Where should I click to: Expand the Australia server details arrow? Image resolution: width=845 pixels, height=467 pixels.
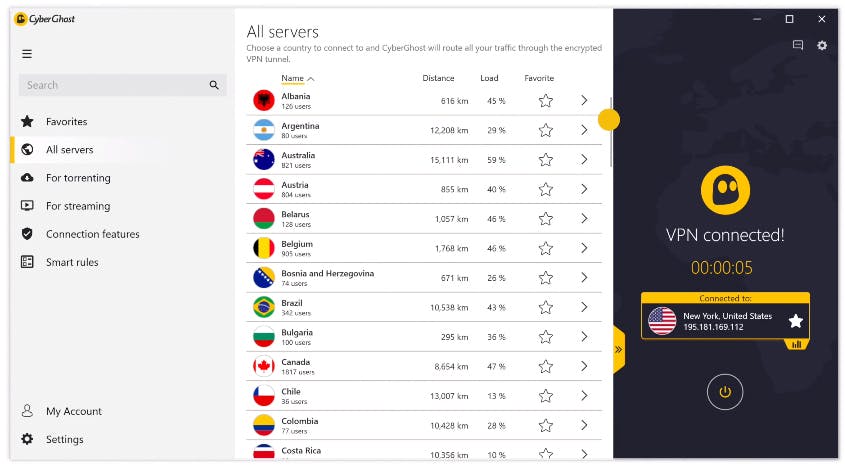pyautogui.click(x=584, y=159)
